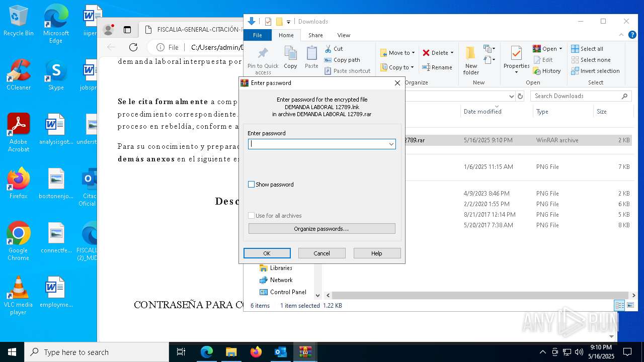Create a New folder
644x362 pixels.
pos(471,60)
